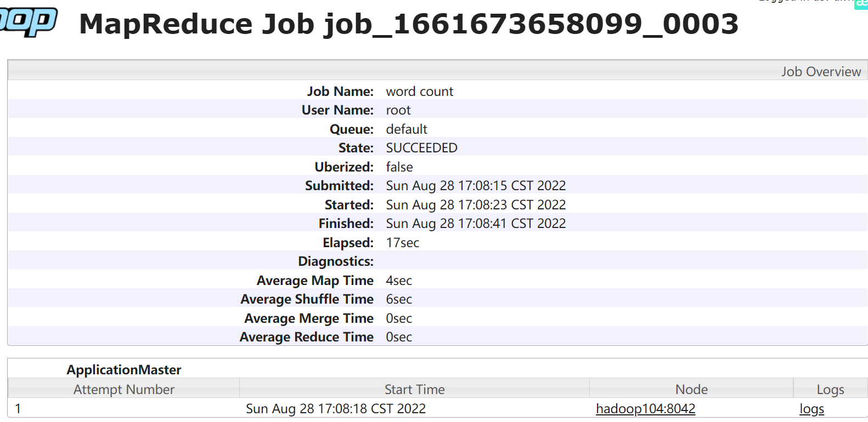Click the 'Uberized:' label

344,167
